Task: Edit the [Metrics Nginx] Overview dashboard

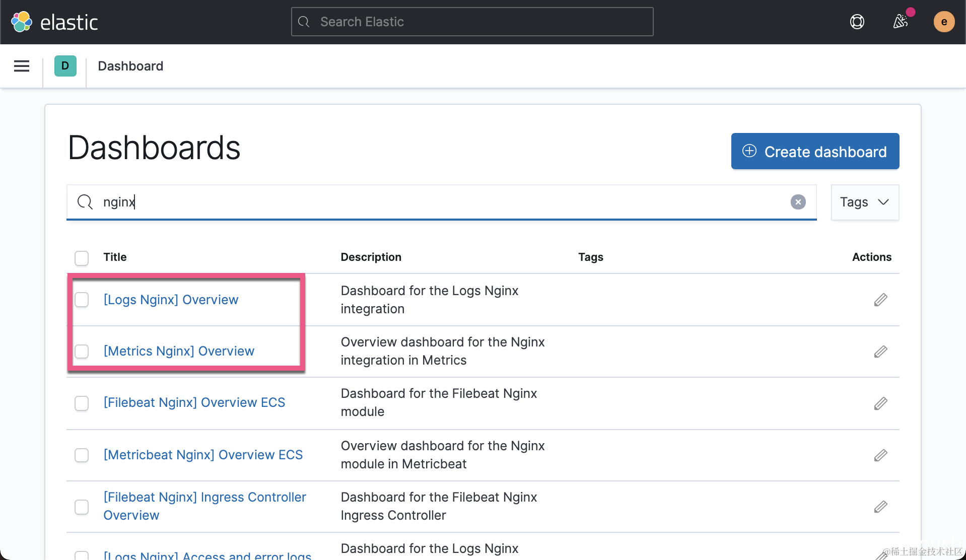Action: 880,352
